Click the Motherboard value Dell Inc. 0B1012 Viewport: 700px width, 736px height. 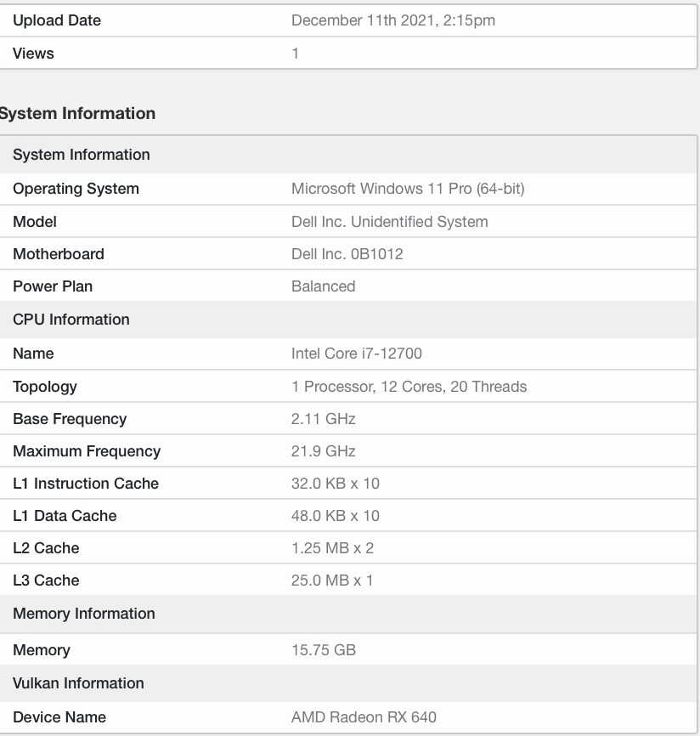pos(347,254)
